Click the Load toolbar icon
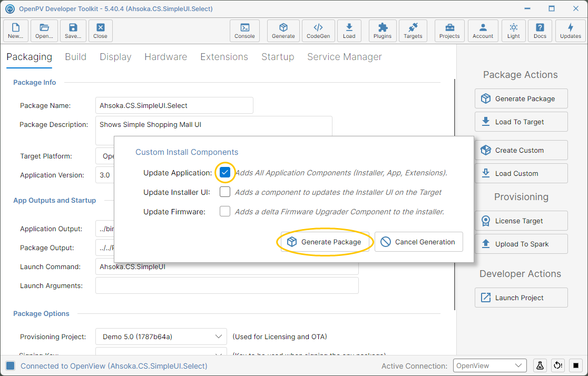Screen dimensions: 588x376 click(x=349, y=31)
